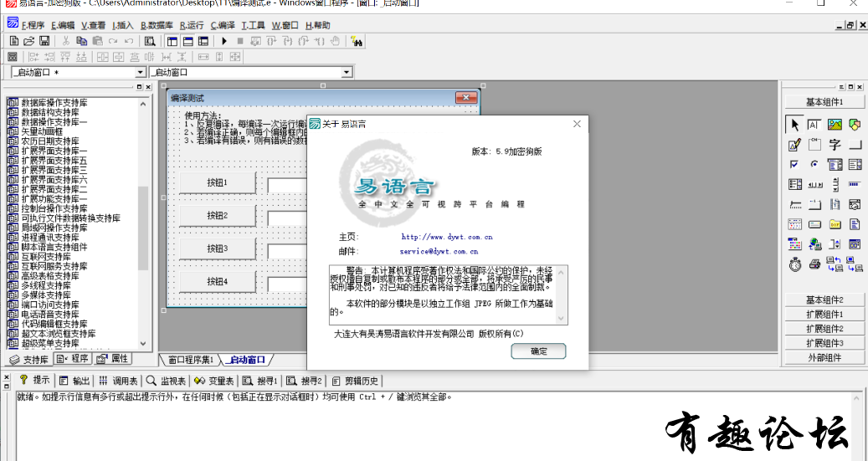The width and height of the screenshot is (868, 461).
Task: Select the printer component icon
Action: coord(814,264)
